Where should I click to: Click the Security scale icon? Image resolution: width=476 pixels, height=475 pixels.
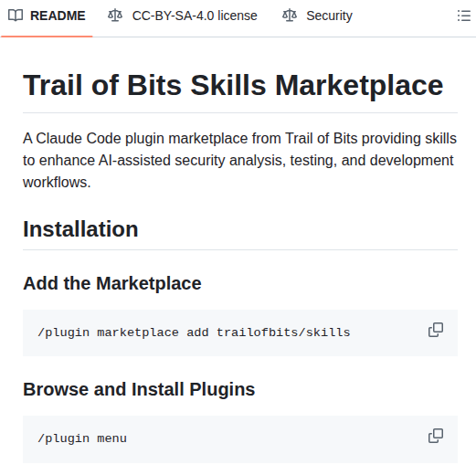coord(290,16)
